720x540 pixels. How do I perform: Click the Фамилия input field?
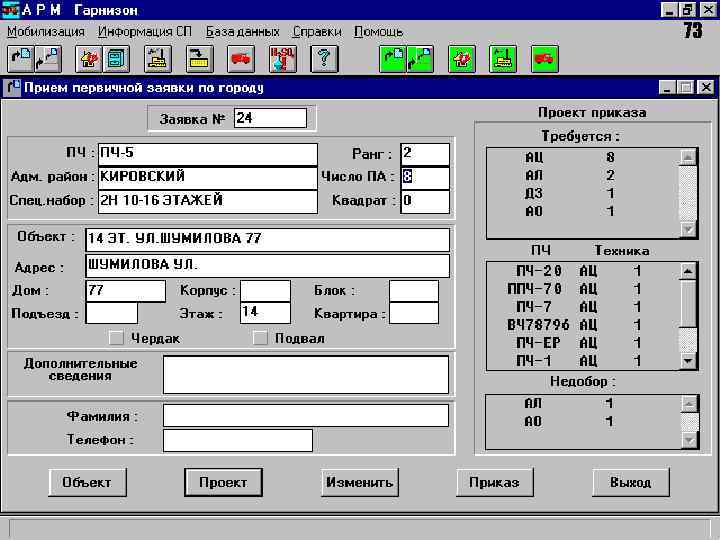pos(306,416)
